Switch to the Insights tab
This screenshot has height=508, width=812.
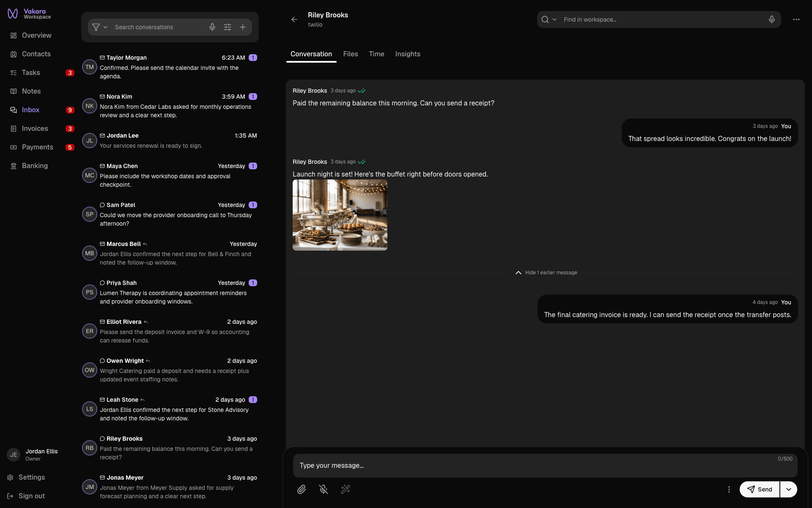click(x=408, y=54)
